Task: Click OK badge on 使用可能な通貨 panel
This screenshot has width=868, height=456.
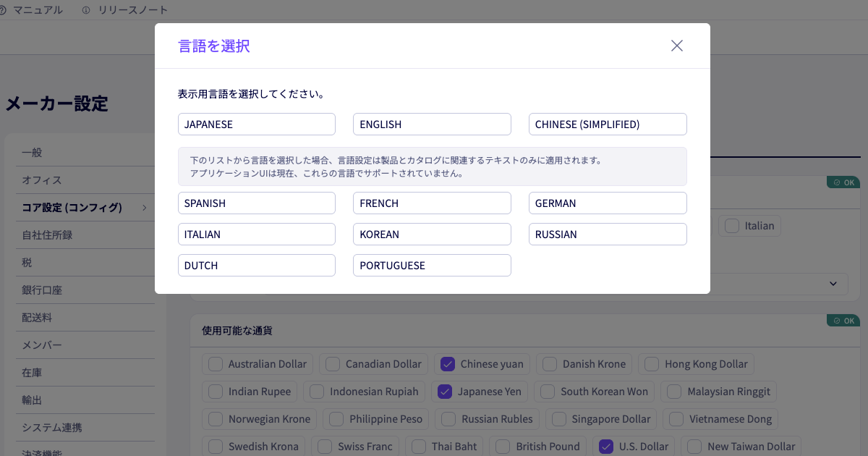Action: 843,321
